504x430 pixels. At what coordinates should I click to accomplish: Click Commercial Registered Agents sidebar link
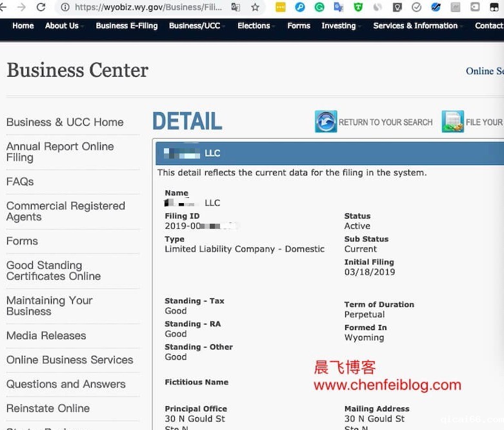point(65,211)
